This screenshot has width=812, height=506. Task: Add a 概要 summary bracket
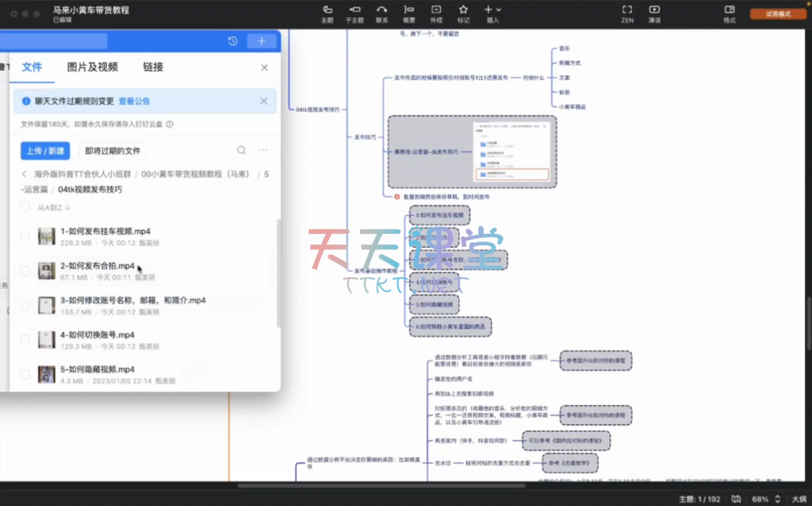pos(408,13)
